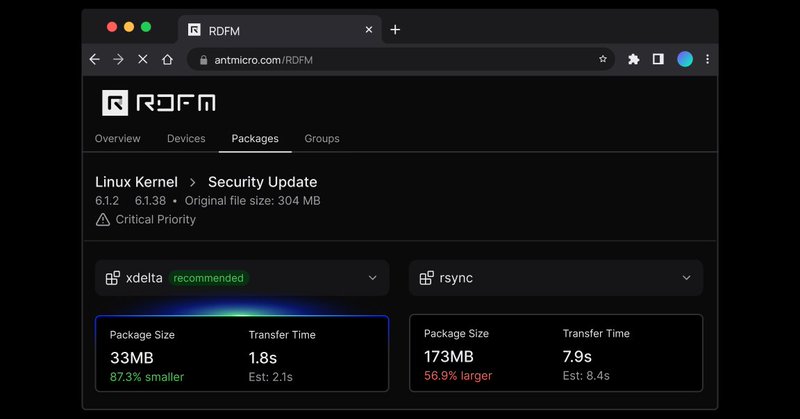Open the user profile avatar
The image size is (800, 419).
click(x=685, y=59)
